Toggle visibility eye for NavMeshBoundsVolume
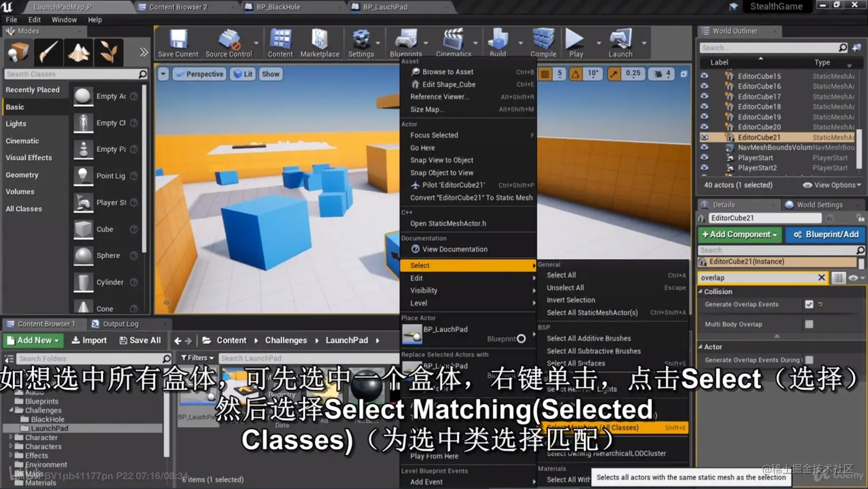 pos(704,147)
